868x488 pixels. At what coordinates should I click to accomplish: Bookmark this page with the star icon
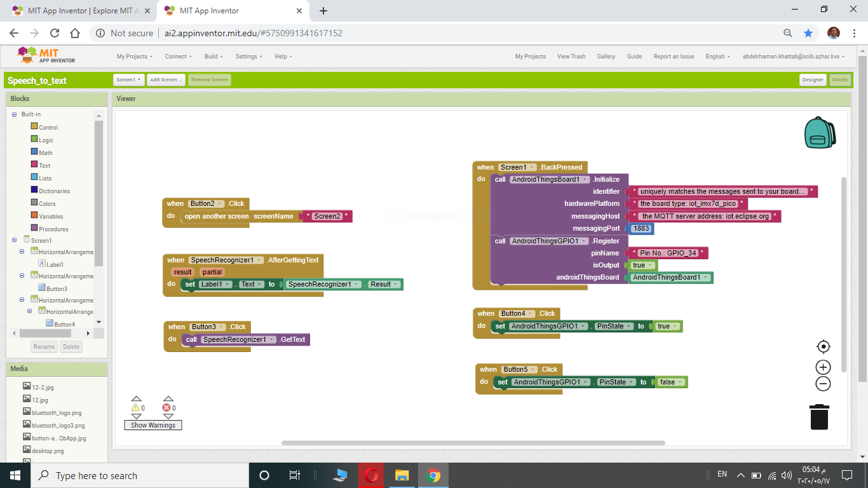pyautogui.click(x=808, y=33)
